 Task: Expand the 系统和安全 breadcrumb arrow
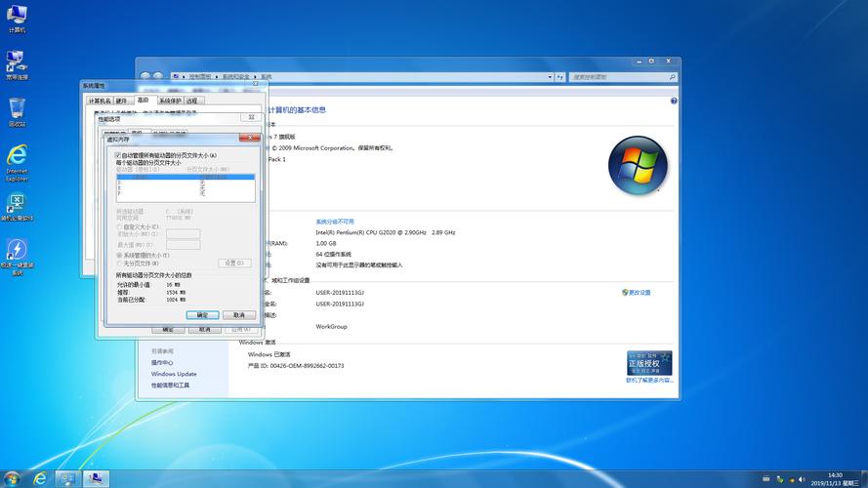(x=256, y=76)
